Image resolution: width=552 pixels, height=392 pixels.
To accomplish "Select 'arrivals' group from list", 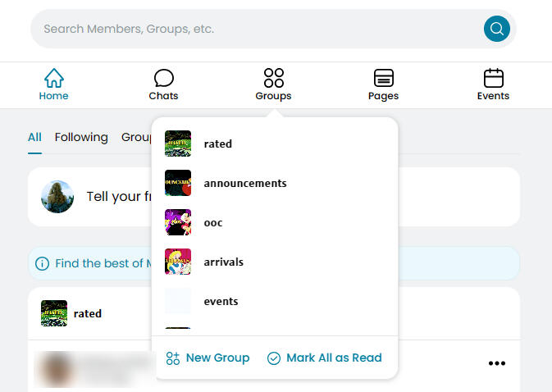I will pos(223,262).
